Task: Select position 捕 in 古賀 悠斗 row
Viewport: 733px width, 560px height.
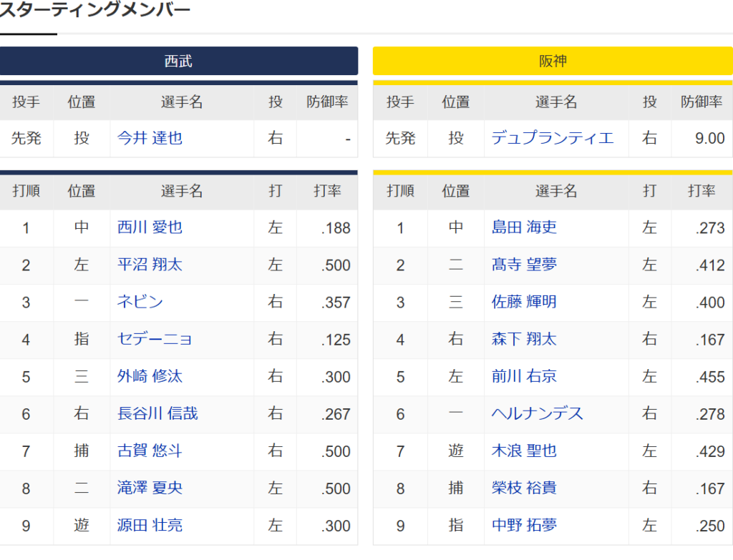Action: [82, 451]
